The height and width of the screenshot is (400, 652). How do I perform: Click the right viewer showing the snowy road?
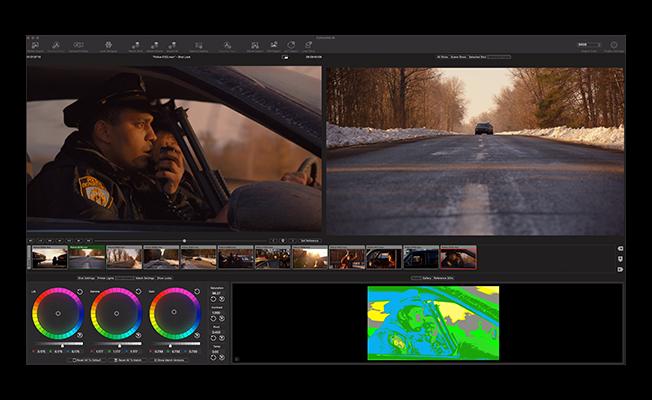[x=475, y=151]
